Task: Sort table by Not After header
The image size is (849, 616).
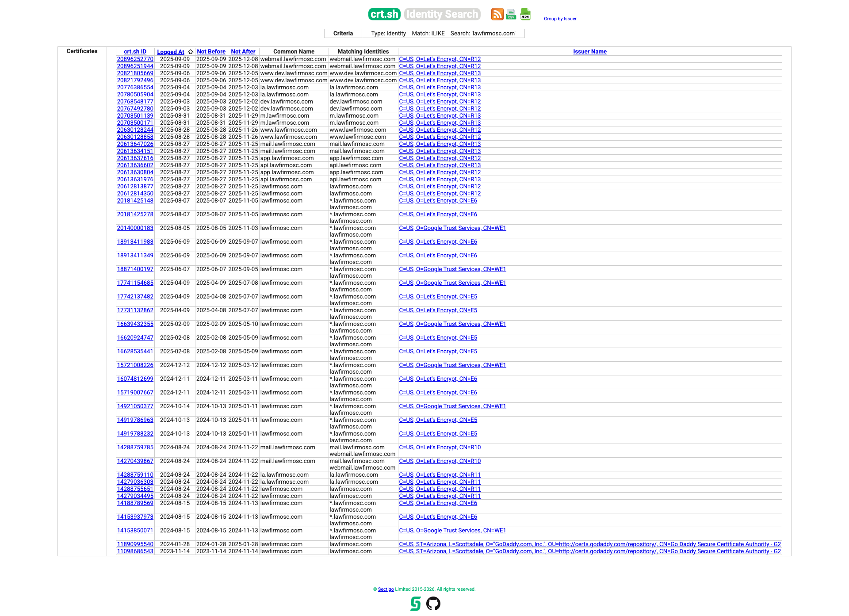Action: click(243, 52)
